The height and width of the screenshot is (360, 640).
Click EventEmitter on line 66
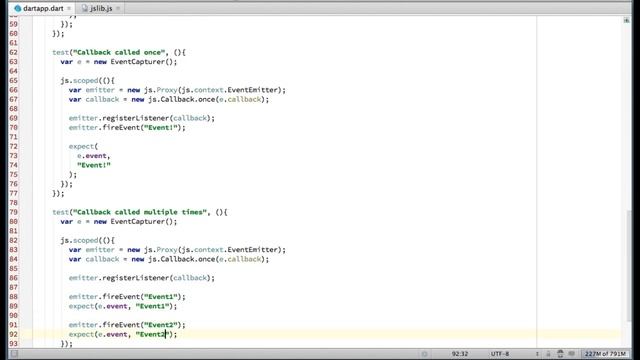point(253,90)
